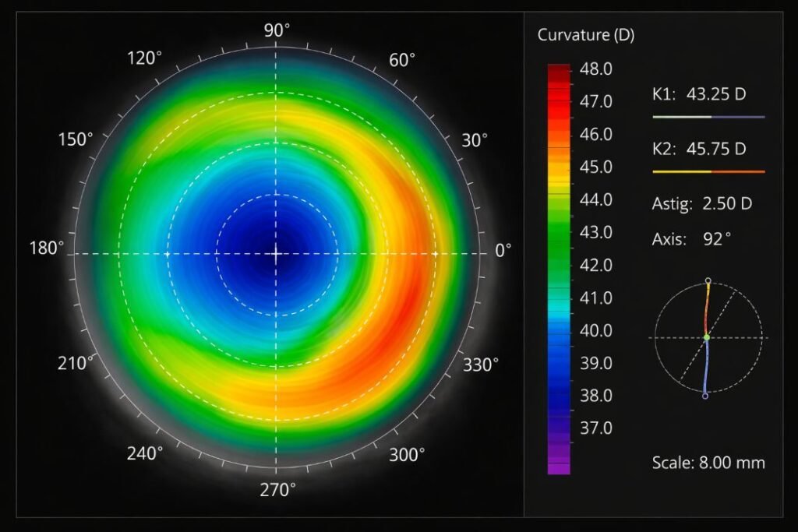Click the 40.0 label on the color scale
The image size is (798, 532).
click(x=596, y=330)
